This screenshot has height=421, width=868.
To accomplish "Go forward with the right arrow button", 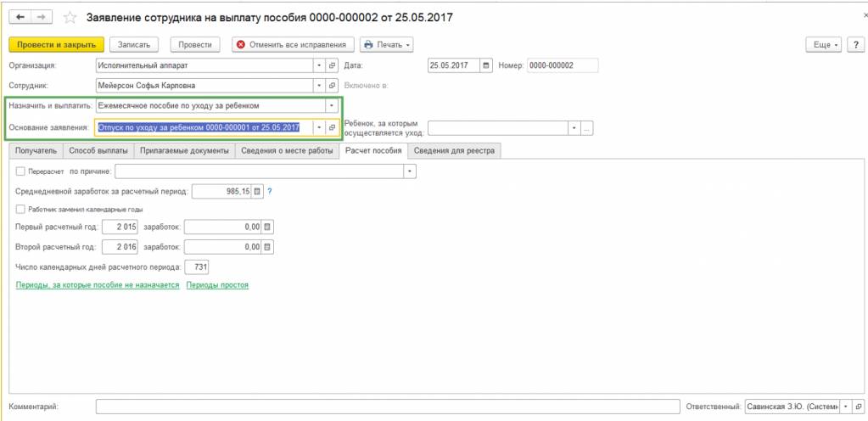I will (x=42, y=17).
